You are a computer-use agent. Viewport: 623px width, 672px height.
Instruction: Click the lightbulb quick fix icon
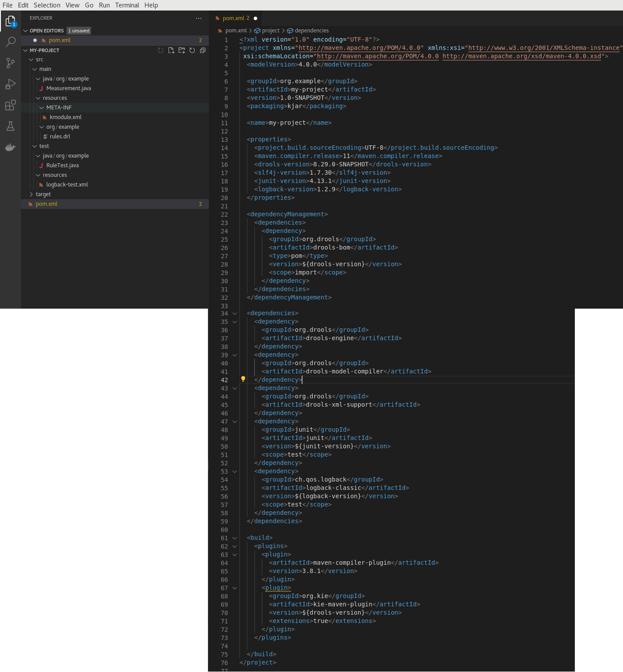click(243, 379)
